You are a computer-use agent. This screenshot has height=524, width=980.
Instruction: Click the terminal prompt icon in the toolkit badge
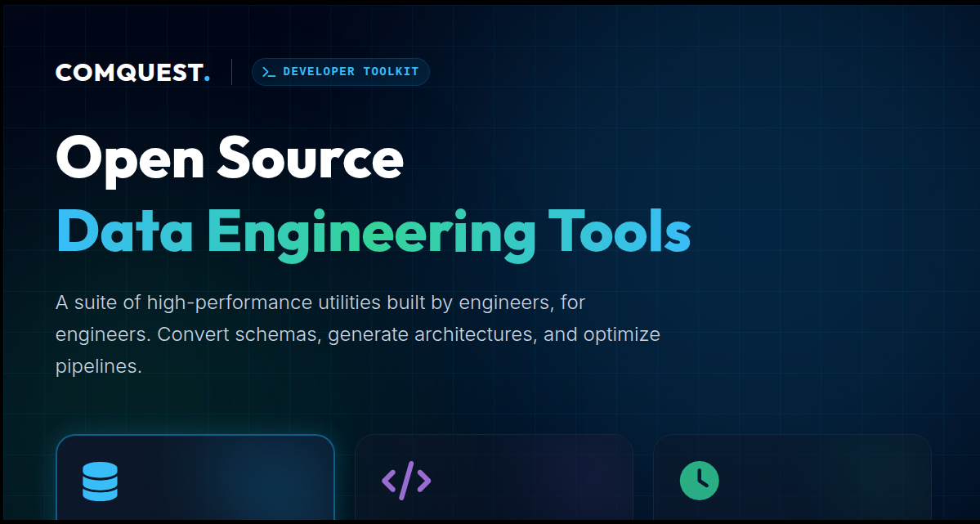(268, 72)
